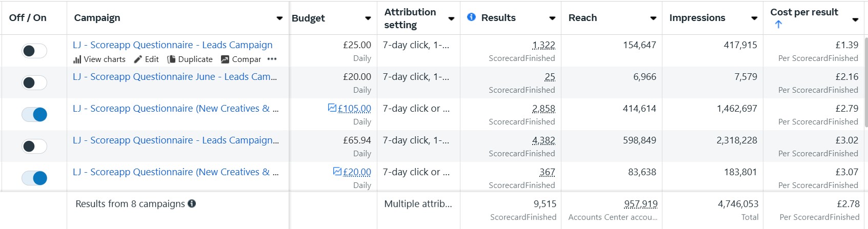Click the Results info icon
This screenshot has width=868, height=229.
[x=472, y=17]
